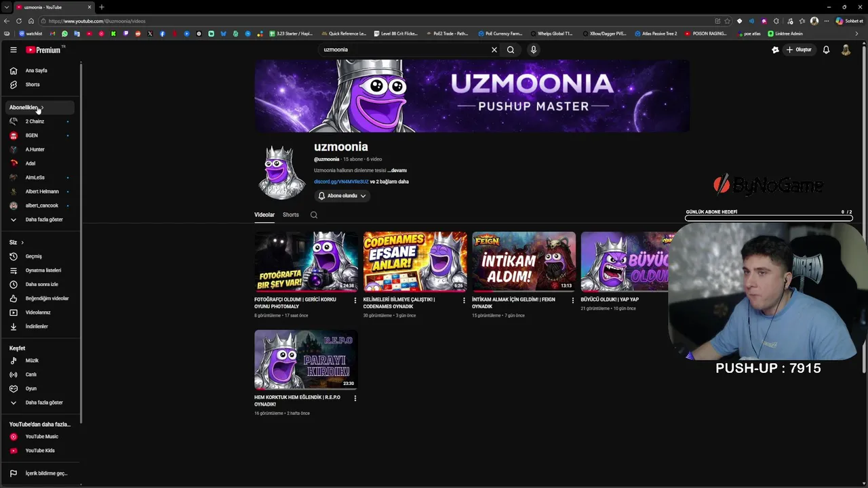Open the AimLeSs subscription channel
The width and height of the screenshot is (868, 488).
pos(41,178)
